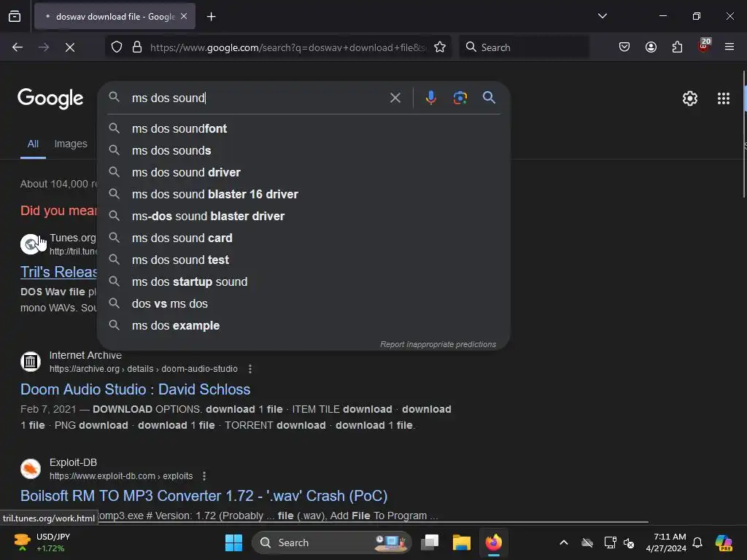Clear the Google search query
Screen dimensions: 747x560
(x=395, y=98)
